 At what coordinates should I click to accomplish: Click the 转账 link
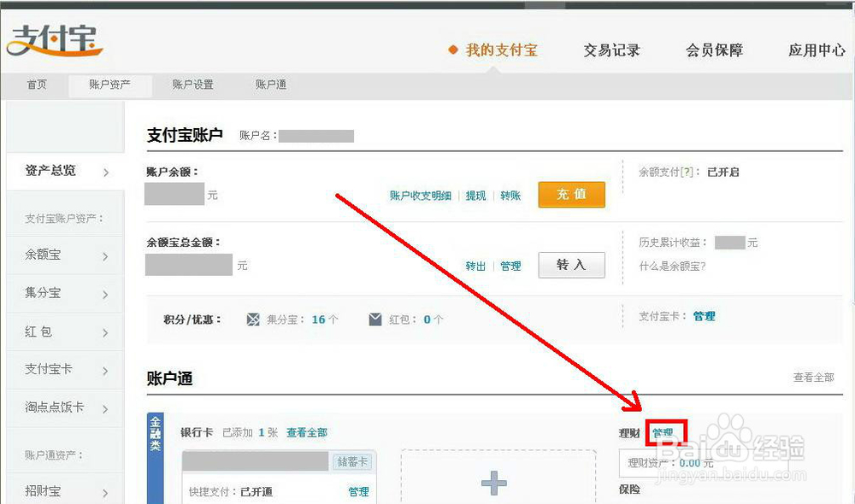pos(510,196)
